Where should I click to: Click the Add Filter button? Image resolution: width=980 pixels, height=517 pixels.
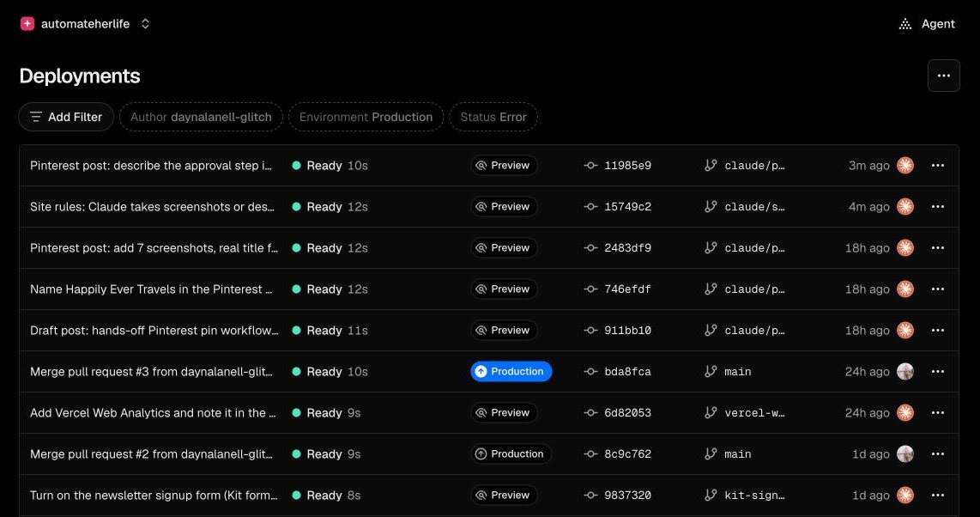[65, 117]
